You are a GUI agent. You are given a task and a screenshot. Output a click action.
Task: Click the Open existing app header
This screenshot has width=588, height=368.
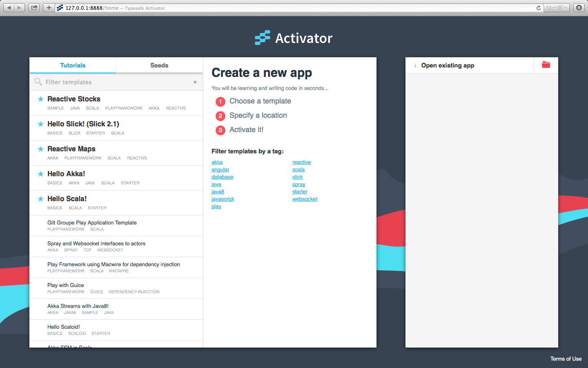(470, 65)
